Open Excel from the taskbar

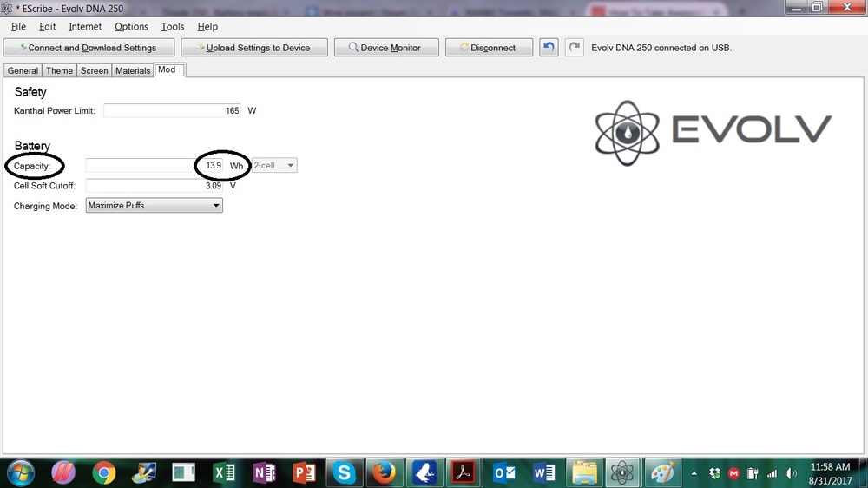224,473
